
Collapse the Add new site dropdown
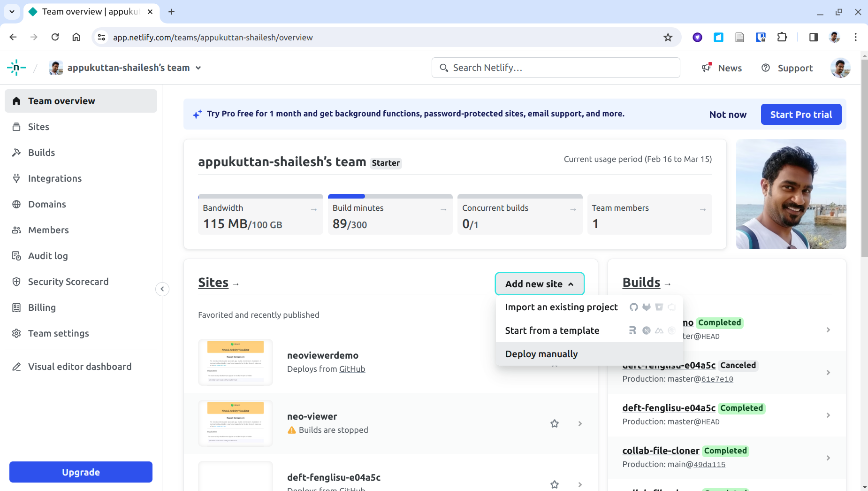[x=539, y=284]
